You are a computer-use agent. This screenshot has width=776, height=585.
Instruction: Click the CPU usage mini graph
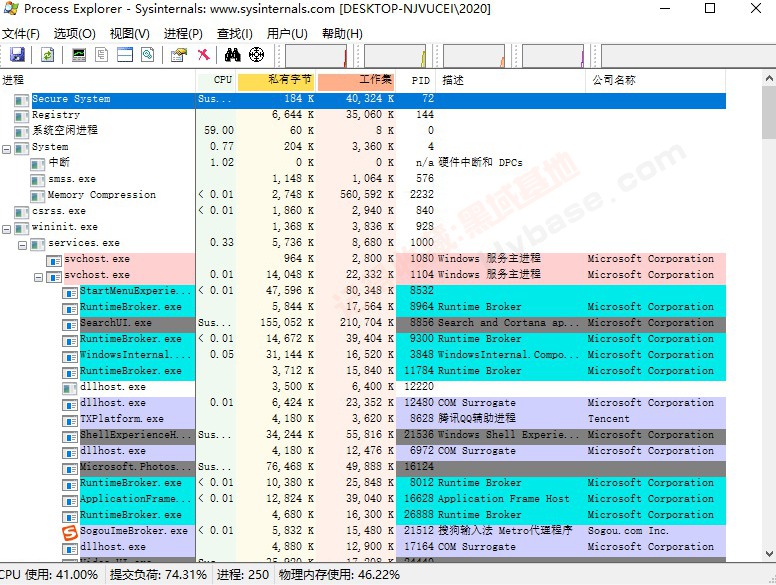pos(316,56)
